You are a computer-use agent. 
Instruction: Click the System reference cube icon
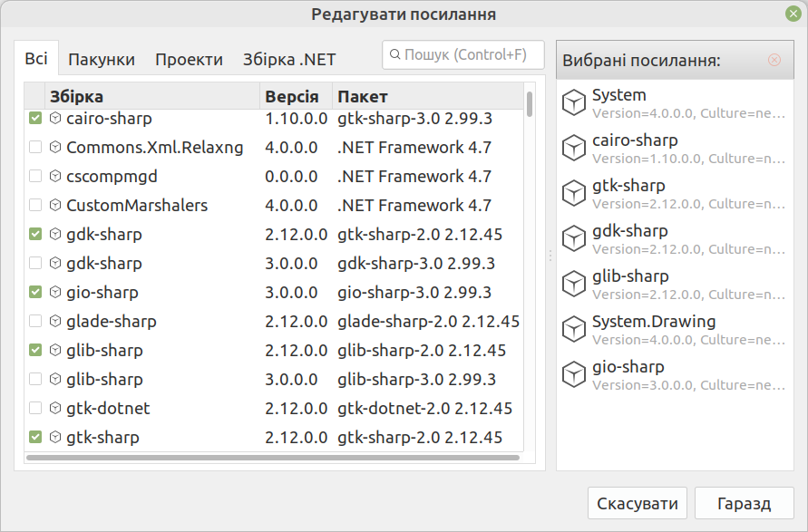pos(573,102)
